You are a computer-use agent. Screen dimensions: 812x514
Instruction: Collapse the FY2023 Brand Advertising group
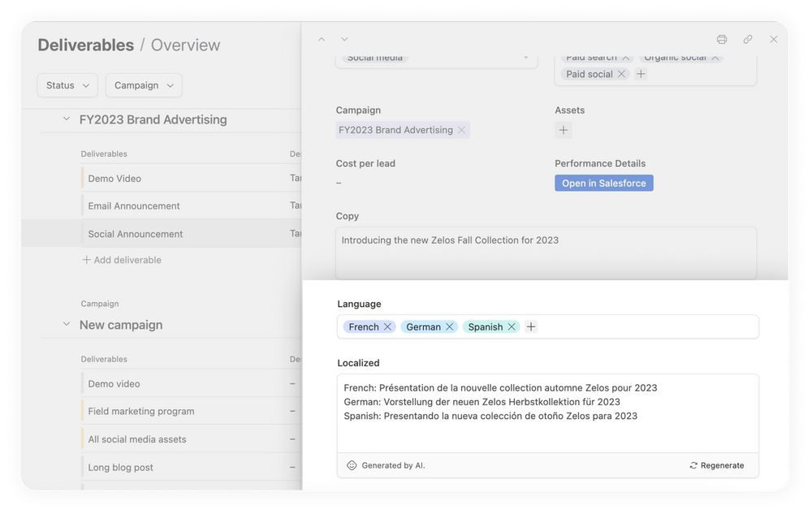(67, 119)
